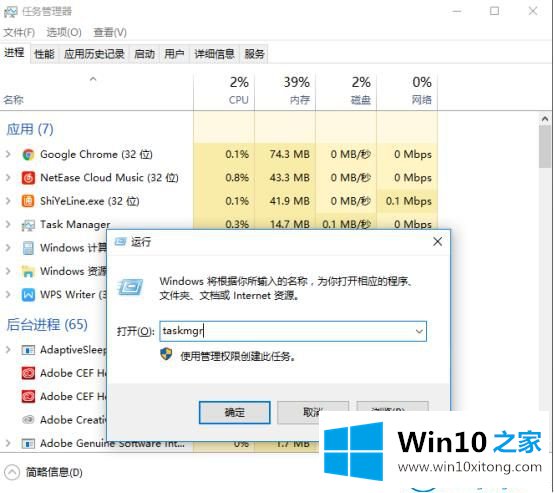The width and height of the screenshot is (554, 493).
Task: Click the scrollbar up arrow
Action: pyautogui.click(x=544, y=119)
